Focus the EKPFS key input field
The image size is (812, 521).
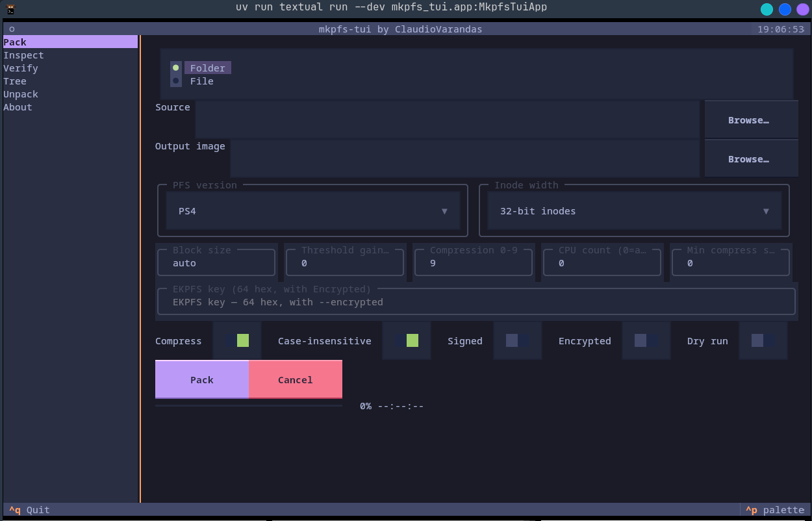tap(476, 302)
